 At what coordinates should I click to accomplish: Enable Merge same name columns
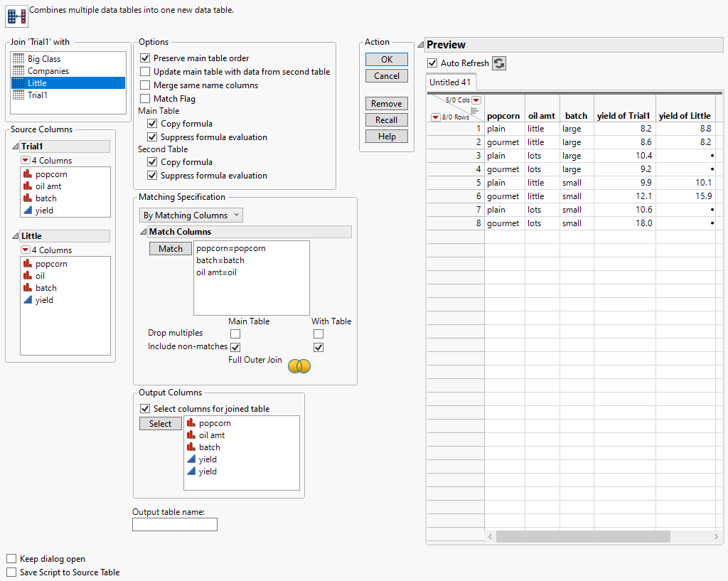(146, 85)
